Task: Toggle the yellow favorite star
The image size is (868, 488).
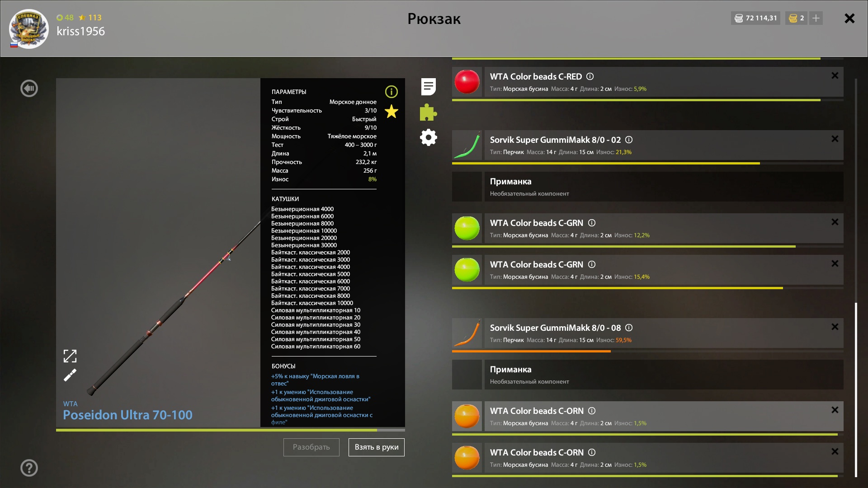Action: pyautogui.click(x=392, y=111)
